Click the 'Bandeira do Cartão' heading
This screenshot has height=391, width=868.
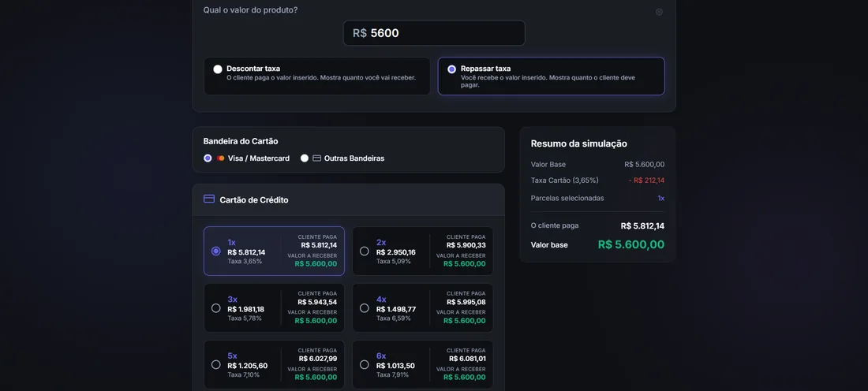(x=241, y=141)
